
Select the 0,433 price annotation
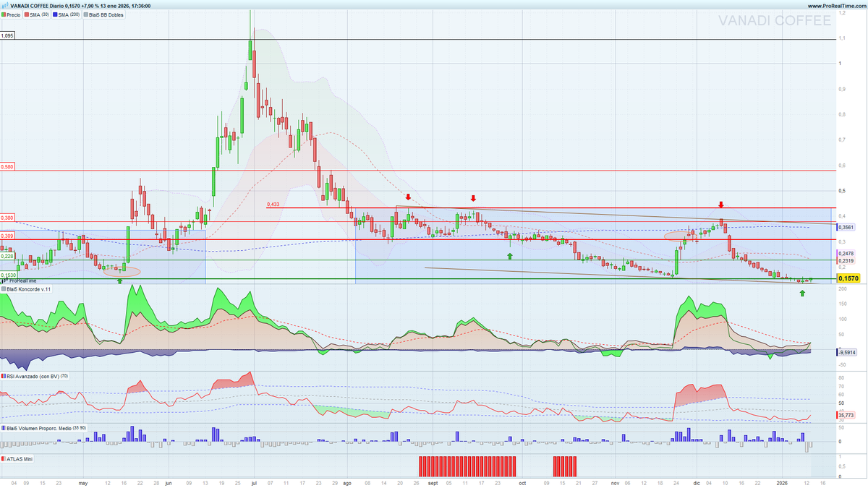point(273,205)
